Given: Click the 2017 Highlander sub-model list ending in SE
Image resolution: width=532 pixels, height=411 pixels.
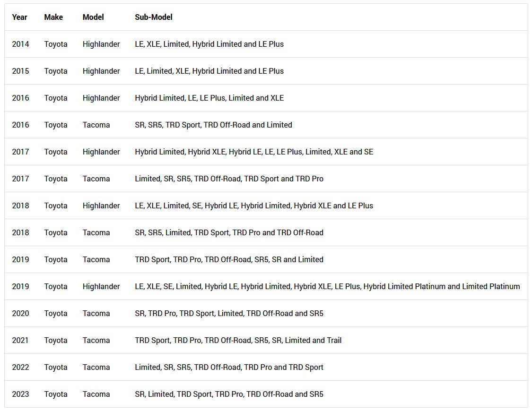Looking at the screenshot, I should pyautogui.click(x=254, y=152).
